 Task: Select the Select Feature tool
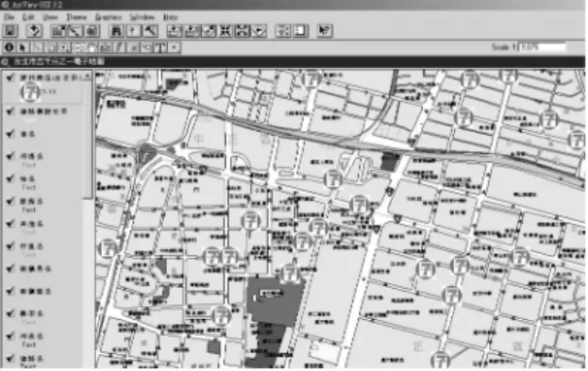tap(50, 47)
